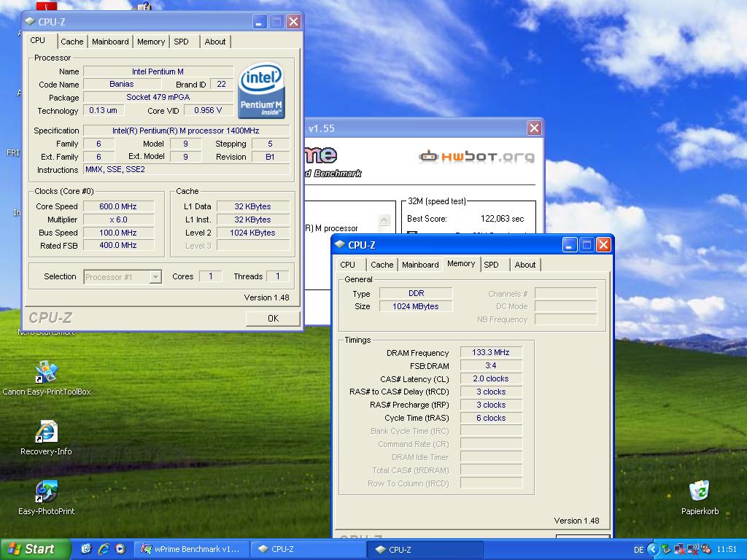Click the Level 2 cache value '1024 KBytes'

[x=253, y=233]
